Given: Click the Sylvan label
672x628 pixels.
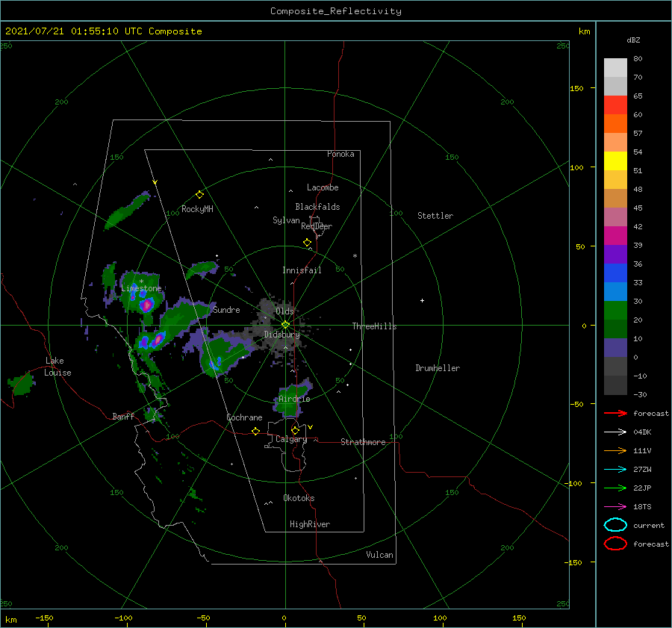Looking at the screenshot, I should (286, 220).
